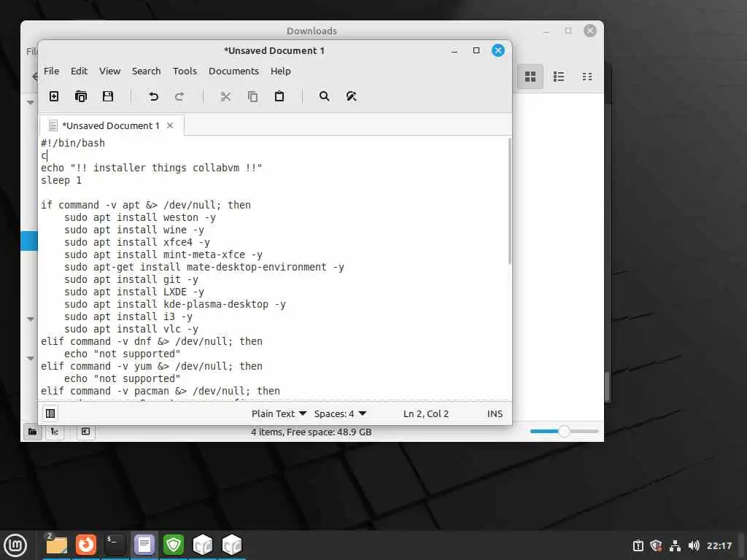747x560 pixels.
Task: Open the 22:17 clock calendar
Action: (719, 545)
